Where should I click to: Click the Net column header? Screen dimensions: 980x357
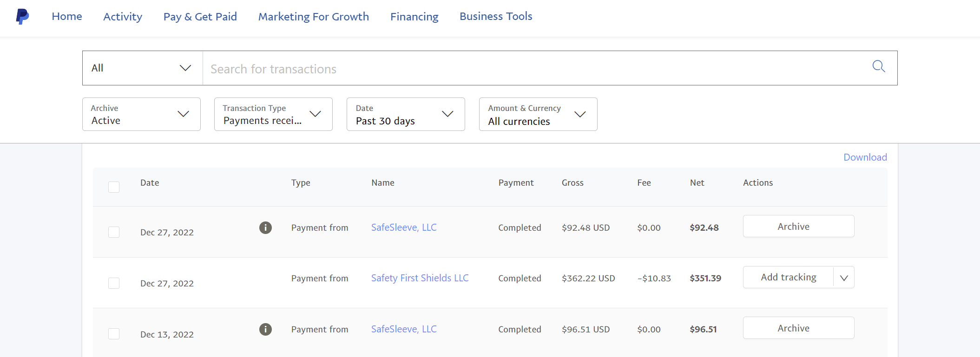pos(697,183)
